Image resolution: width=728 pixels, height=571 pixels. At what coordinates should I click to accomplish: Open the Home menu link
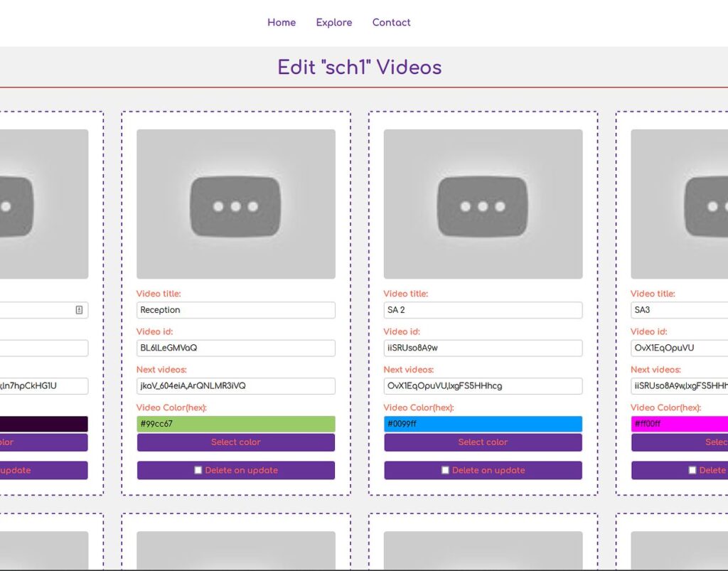point(282,23)
